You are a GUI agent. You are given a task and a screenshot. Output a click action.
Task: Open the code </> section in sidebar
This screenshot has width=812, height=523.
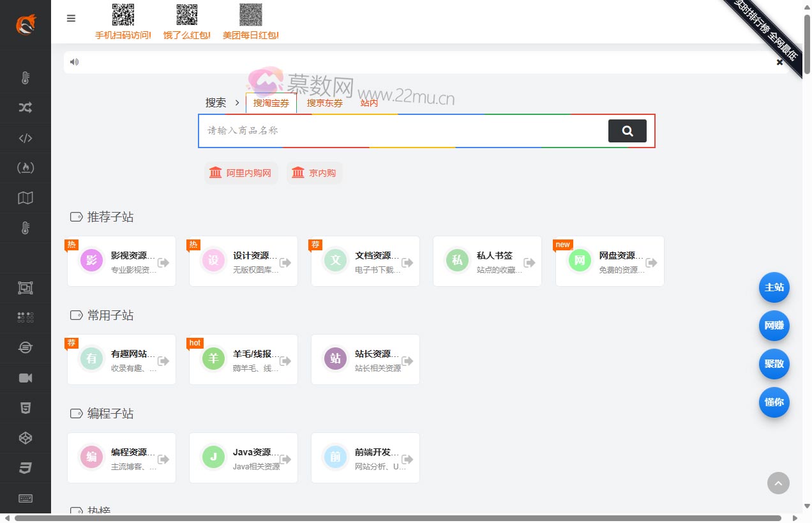[26, 138]
